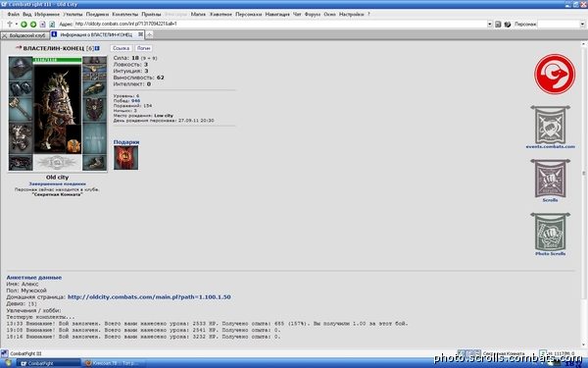This screenshot has height=368, width=588.
Task: Open the events.combats.com banner icon
Action: click(550, 125)
